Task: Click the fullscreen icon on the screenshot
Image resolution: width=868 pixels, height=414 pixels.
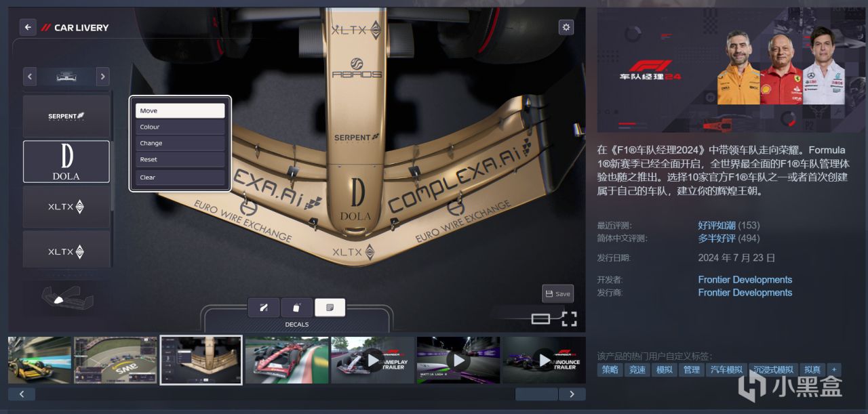Action: point(569,318)
